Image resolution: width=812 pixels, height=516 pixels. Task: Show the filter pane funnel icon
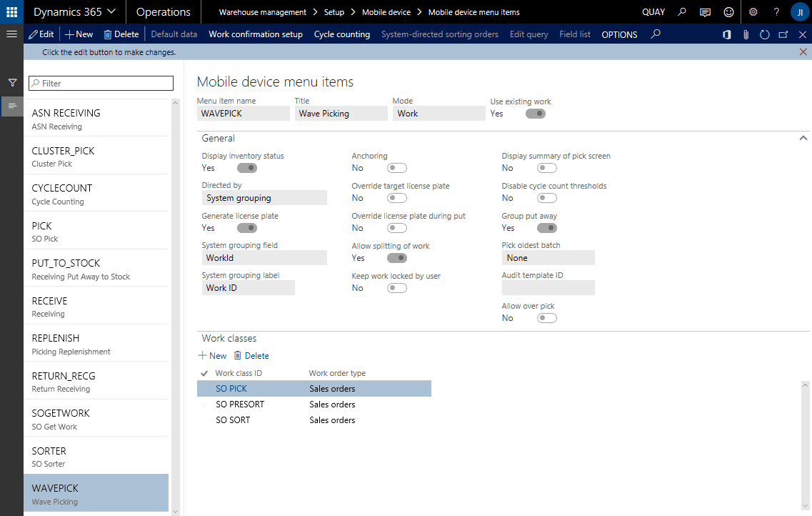click(12, 83)
